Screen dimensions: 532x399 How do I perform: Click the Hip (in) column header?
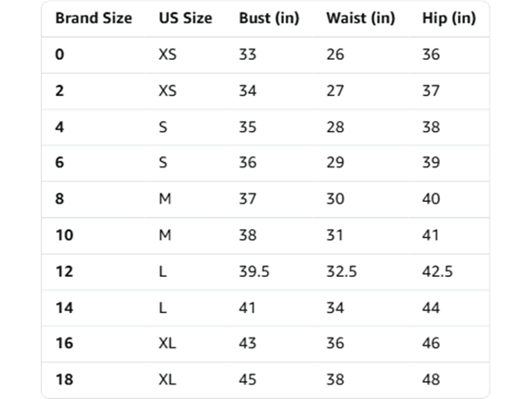tap(449, 18)
